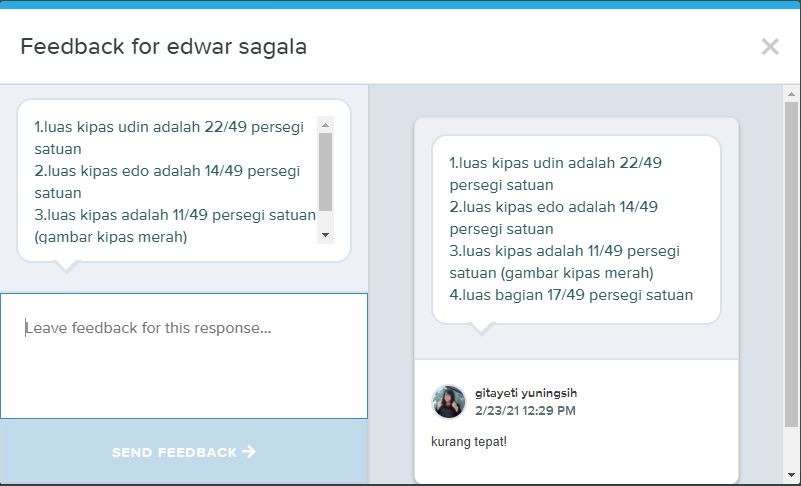Click '(gambar kipas merah)' in left response
801x486 pixels.
(x=111, y=237)
